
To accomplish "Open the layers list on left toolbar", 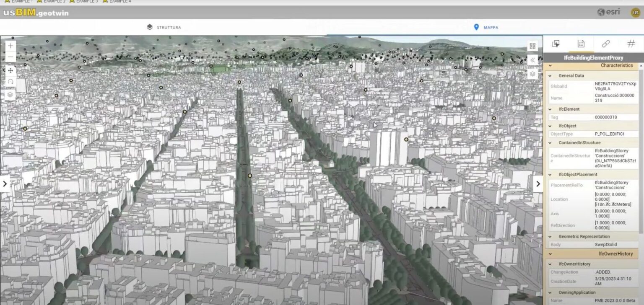I will click(x=10, y=95).
